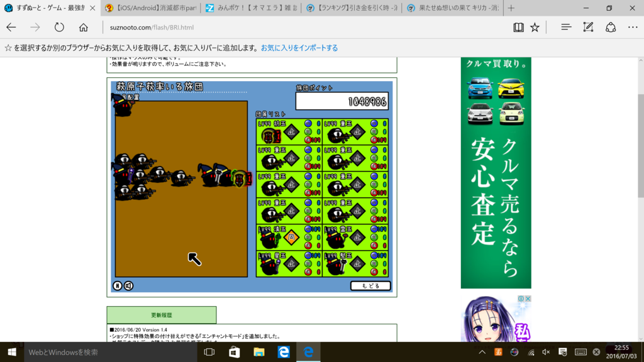Screen dimensions: 644x362
Task: Show hidden system tray icons
Action: 482,352
